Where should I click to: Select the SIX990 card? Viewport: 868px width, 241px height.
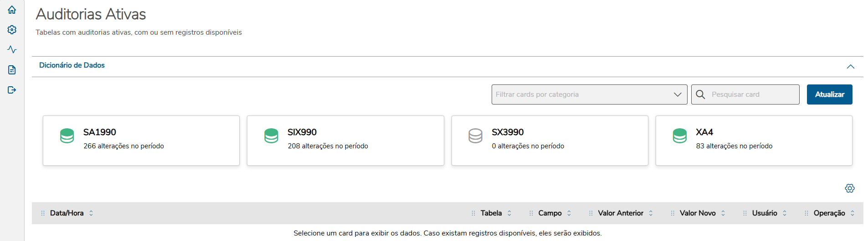pyautogui.click(x=345, y=141)
